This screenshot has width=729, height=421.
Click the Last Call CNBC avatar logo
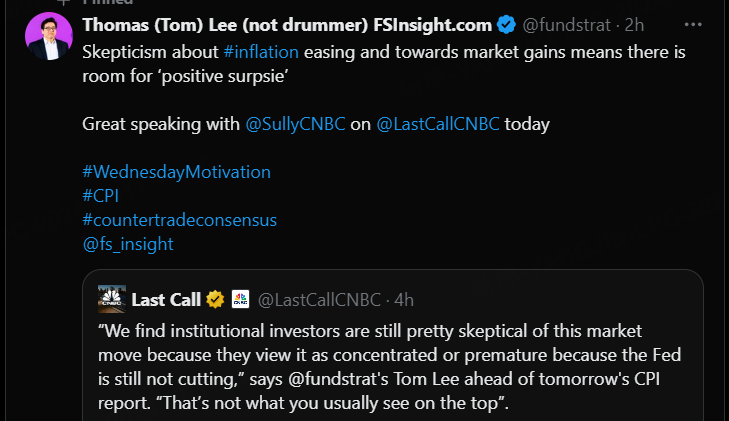click(x=111, y=299)
